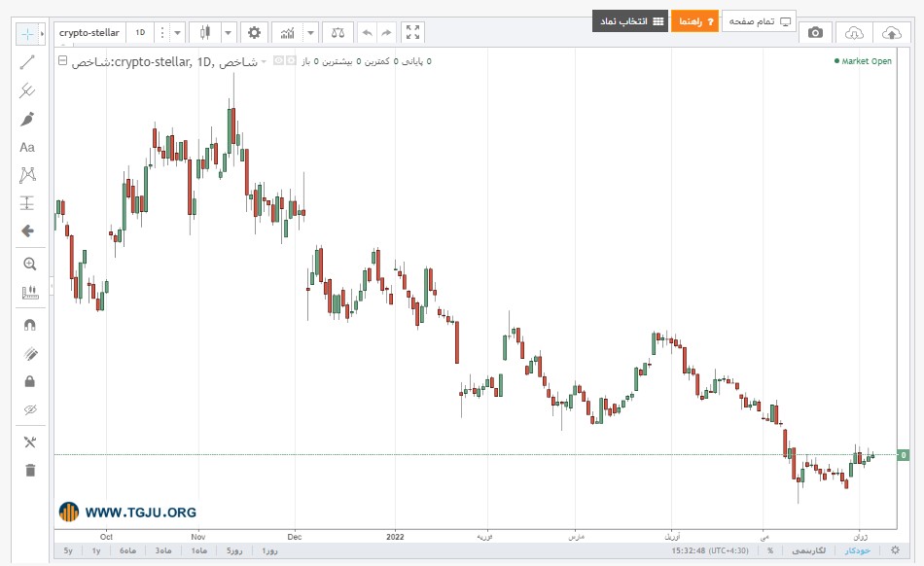Open the chart style dropdown arrow
This screenshot has height=566, width=924.
(x=228, y=33)
